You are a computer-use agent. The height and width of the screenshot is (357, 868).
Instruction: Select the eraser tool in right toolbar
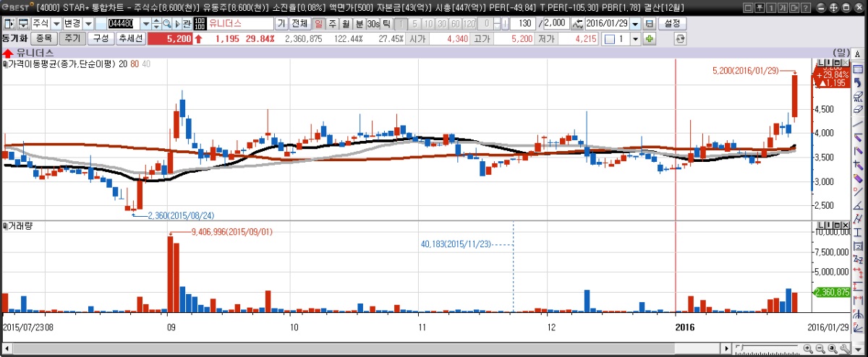[x=858, y=109]
